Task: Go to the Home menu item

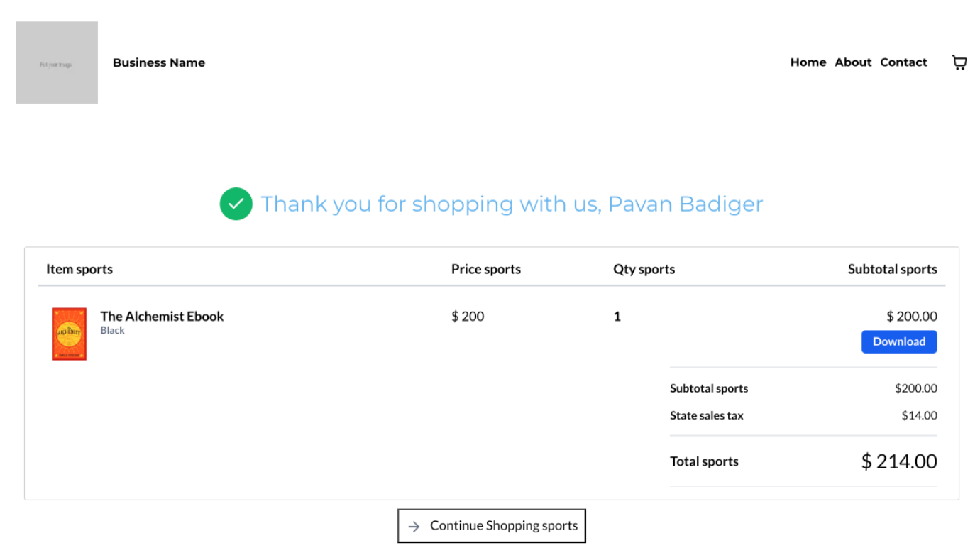Action: [x=808, y=62]
